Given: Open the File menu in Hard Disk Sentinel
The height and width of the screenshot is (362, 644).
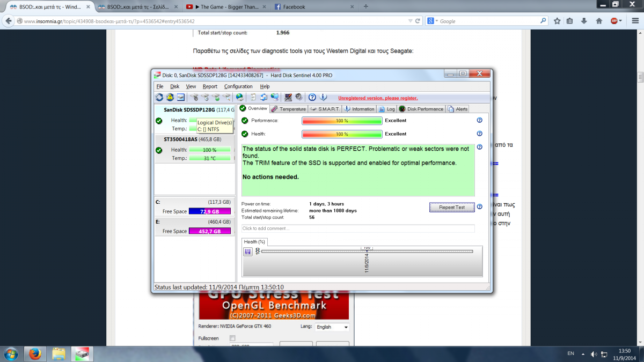Looking at the screenshot, I should (x=160, y=86).
